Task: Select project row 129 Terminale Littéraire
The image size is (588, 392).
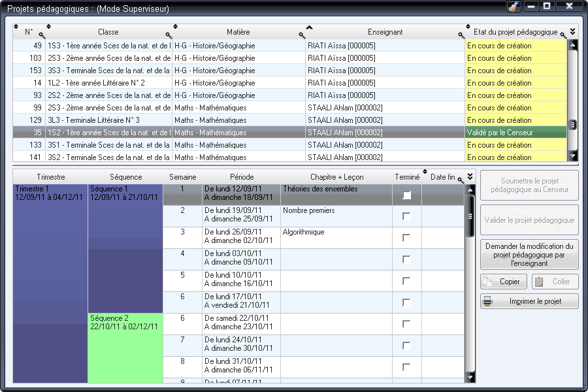Action: click(289, 120)
